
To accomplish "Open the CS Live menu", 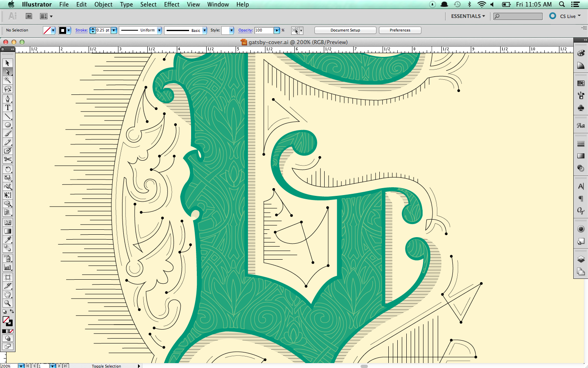I will [570, 16].
